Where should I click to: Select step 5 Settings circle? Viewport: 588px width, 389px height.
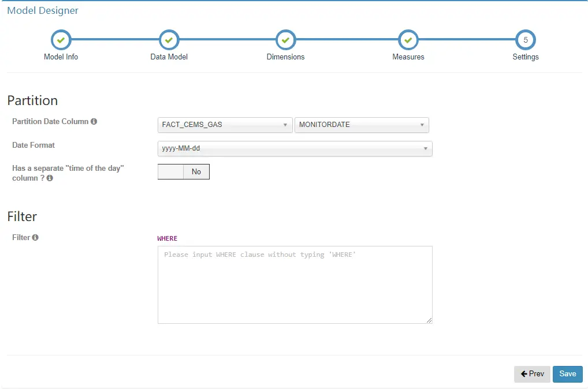click(x=526, y=40)
